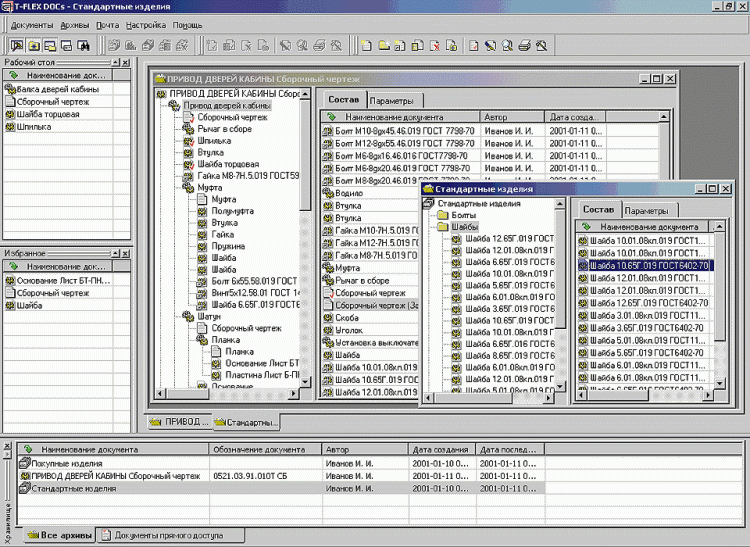This screenshot has height=547, width=750.
Task: Click the icon next to Покупные изделия row
Action: (24, 463)
